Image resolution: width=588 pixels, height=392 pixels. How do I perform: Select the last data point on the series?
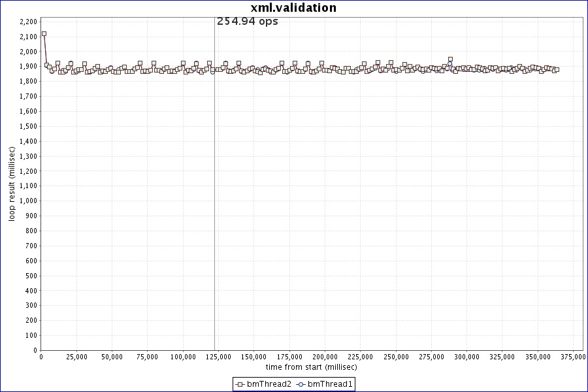click(x=556, y=69)
